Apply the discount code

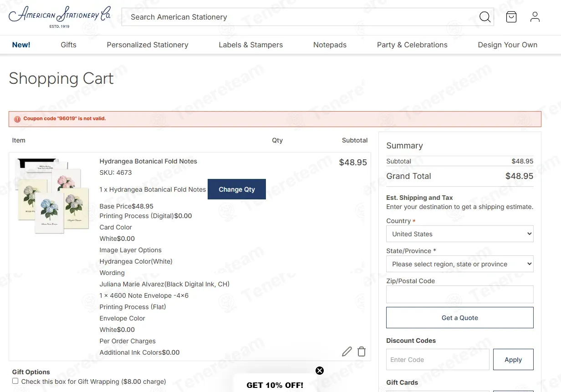513,360
